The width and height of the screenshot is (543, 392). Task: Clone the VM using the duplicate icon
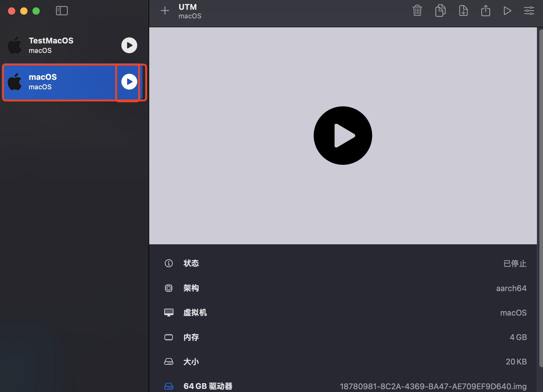pyautogui.click(x=440, y=11)
